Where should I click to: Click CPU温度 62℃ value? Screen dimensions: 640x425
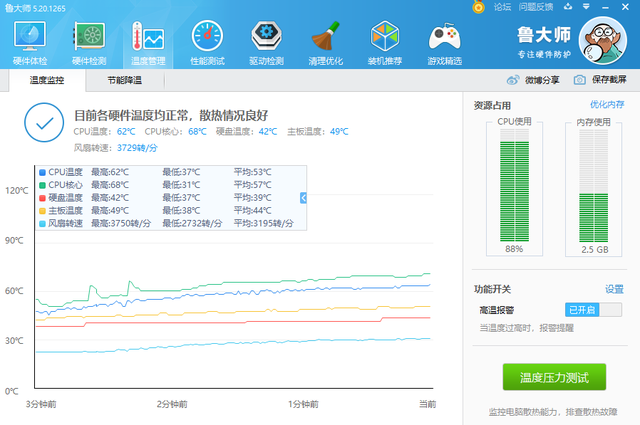126,131
